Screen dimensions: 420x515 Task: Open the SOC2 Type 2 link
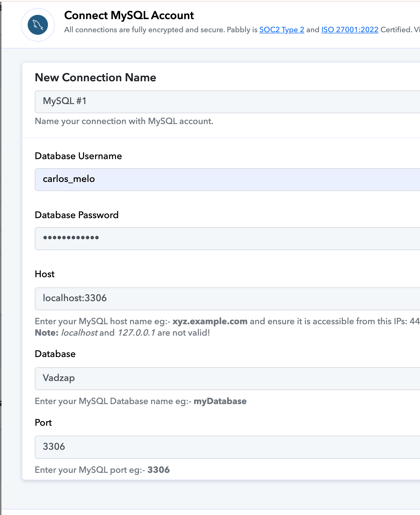click(282, 30)
